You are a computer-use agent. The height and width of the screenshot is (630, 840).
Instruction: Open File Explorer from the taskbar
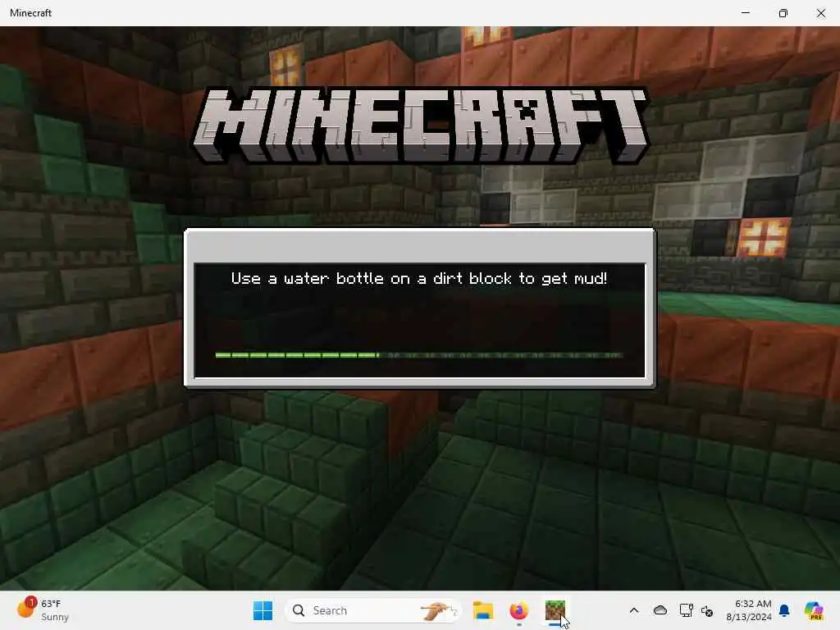[x=482, y=610]
